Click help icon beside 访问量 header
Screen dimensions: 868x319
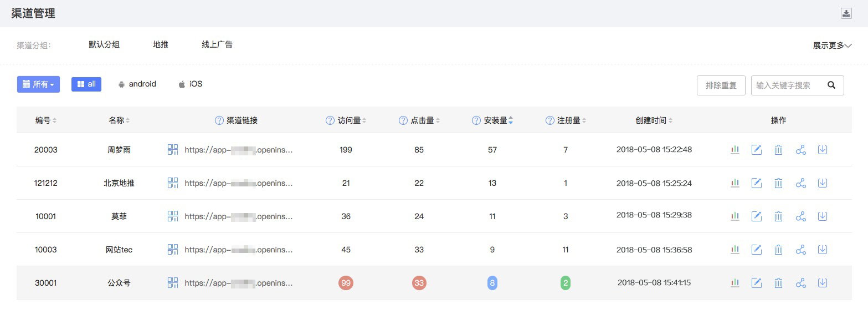coord(330,120)
